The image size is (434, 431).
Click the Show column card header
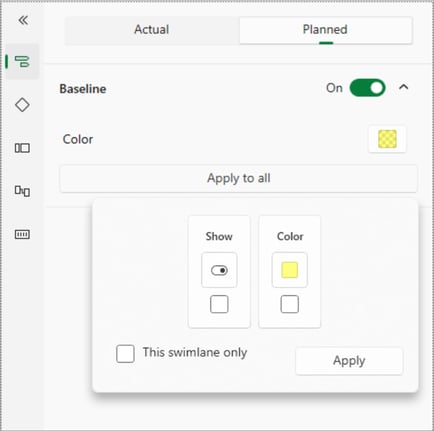[219, 236]
